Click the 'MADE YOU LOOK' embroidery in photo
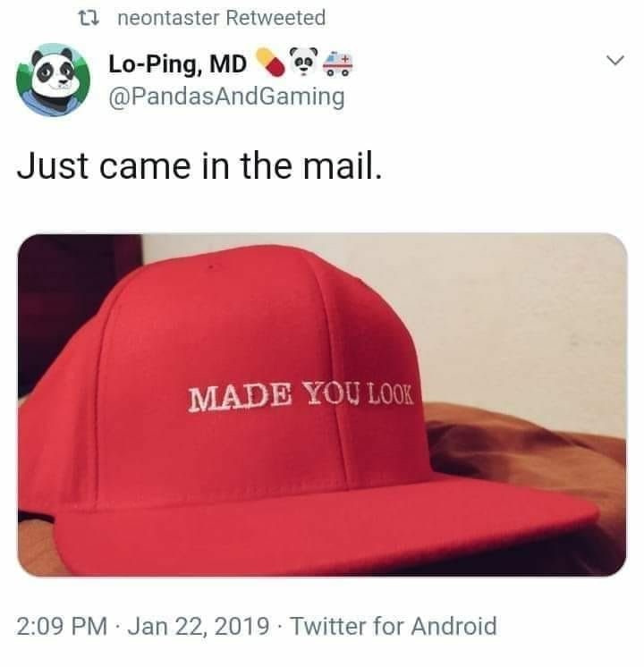This screenshot has width=644, height=667. pos(301,396)
